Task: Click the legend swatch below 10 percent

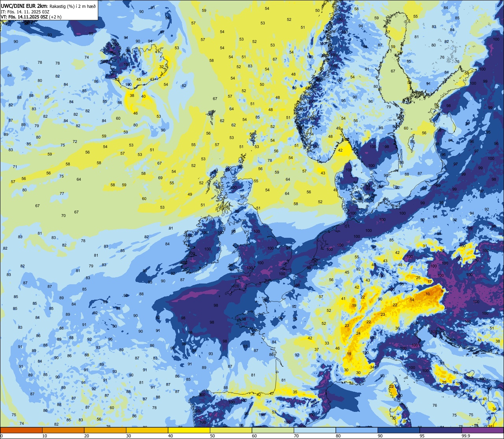Action: pyautogui.click(x=21, y=430)
